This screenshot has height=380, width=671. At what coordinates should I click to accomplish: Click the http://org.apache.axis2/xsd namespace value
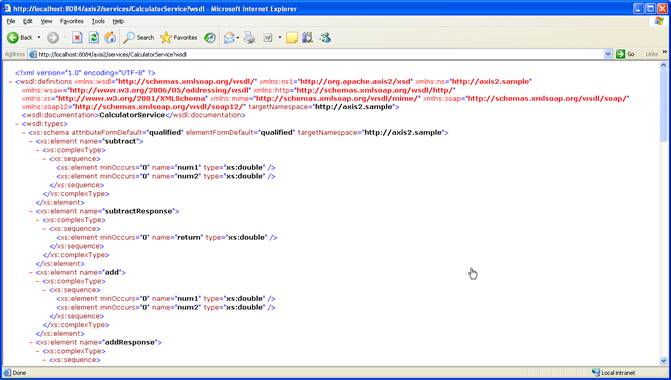tap(356, 81)
